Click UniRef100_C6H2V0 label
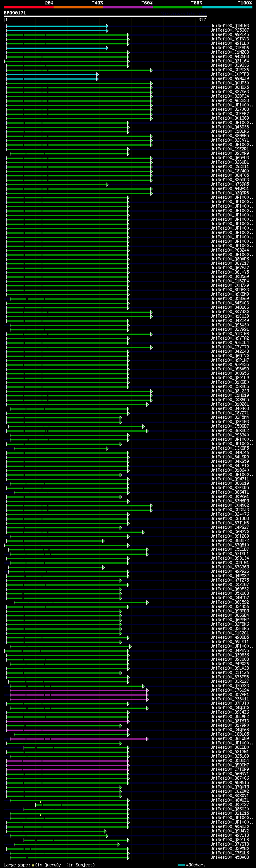256x868 pixels. 230,532
